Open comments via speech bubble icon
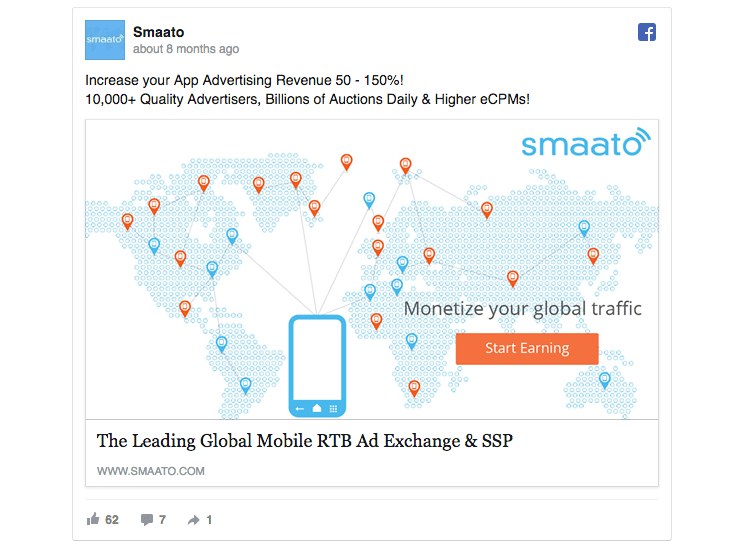The image size is (744, 550). pos(147,520)
